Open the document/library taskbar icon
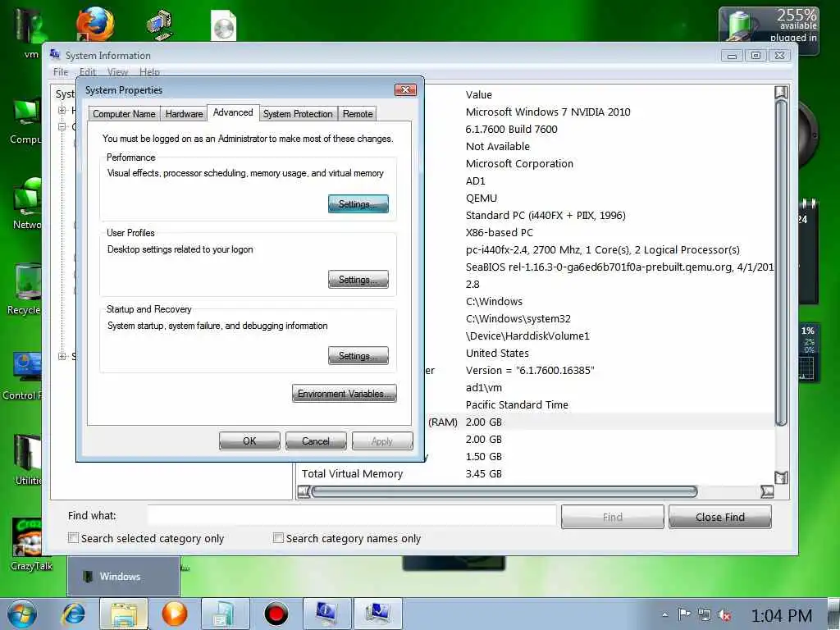 (x=225, y=614)
